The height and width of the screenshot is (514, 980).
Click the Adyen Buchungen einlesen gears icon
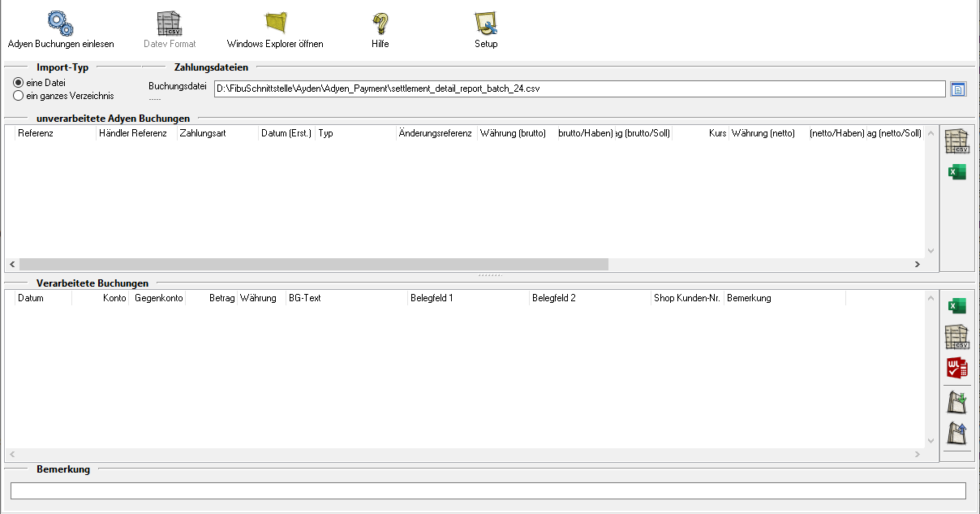pos(61,23)
